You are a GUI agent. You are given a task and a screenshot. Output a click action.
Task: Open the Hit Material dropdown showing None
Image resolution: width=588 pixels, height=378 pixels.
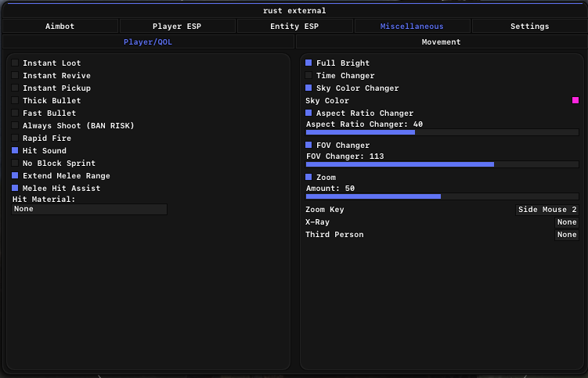(89, 209)
